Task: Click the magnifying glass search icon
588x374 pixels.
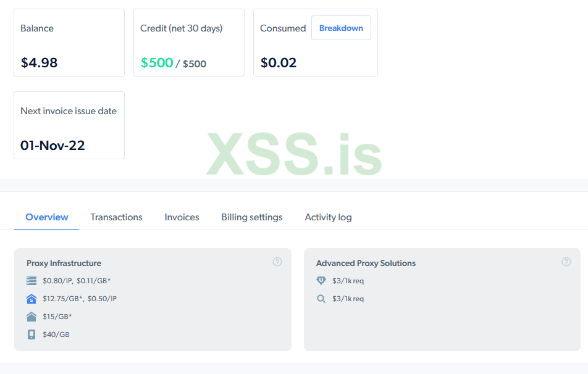Action: tap(321, 299)
